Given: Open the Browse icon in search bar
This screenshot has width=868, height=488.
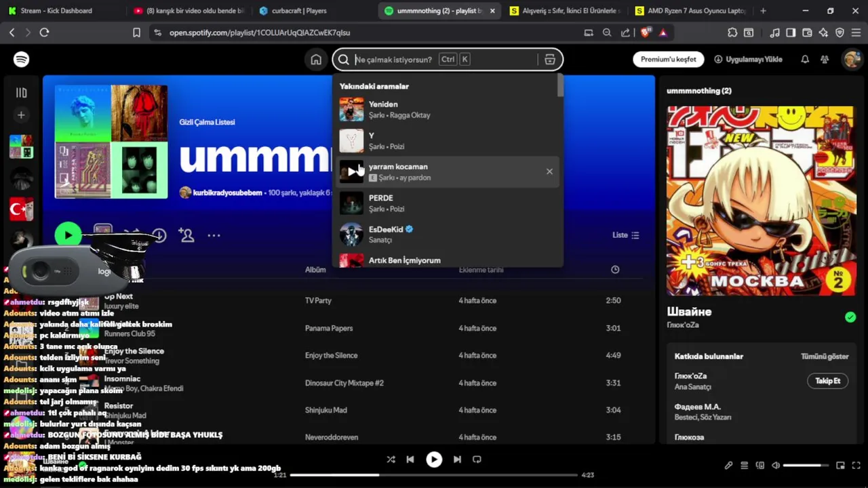Looking at the screenshot, I should (550, 60).
